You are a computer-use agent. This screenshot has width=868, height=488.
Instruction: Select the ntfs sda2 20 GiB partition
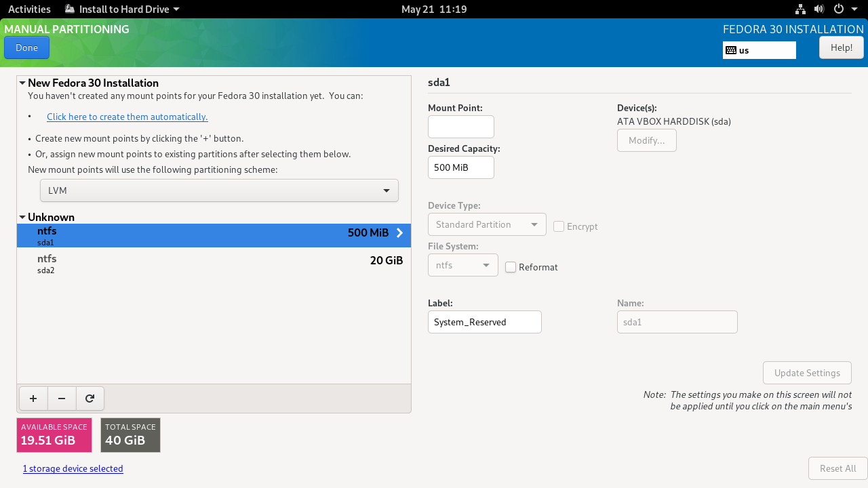(x=214, y=264)
